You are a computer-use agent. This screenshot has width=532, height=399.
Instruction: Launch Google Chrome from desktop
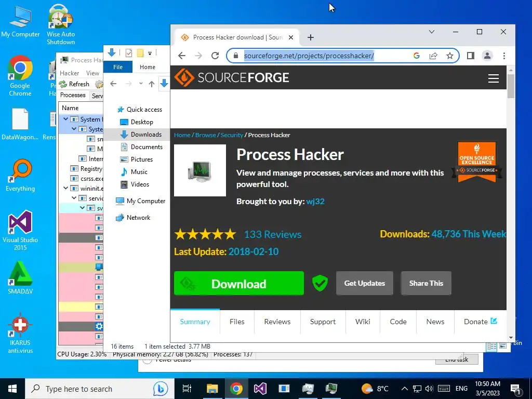(20, 76)
